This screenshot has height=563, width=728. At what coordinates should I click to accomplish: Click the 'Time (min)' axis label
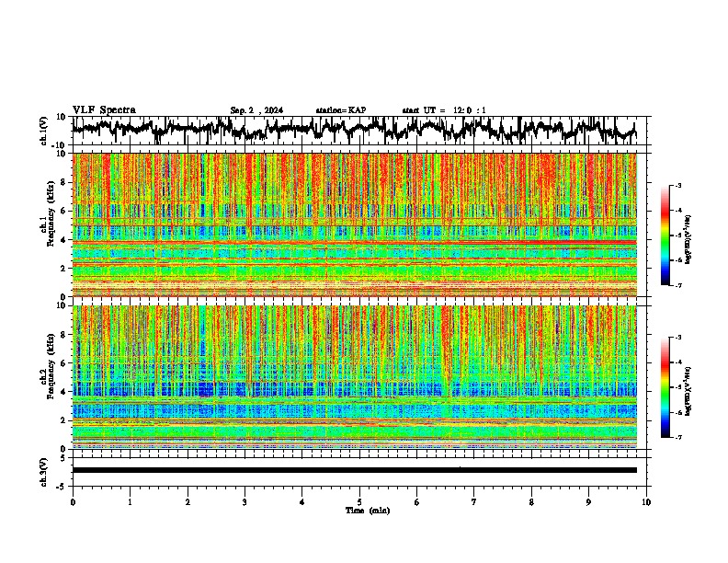click(x=368, y=511)
